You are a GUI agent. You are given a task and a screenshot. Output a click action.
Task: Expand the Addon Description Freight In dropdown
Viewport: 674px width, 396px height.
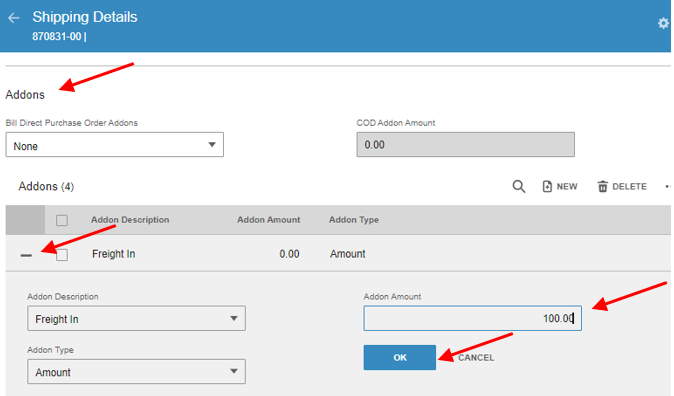coord(136,318)
